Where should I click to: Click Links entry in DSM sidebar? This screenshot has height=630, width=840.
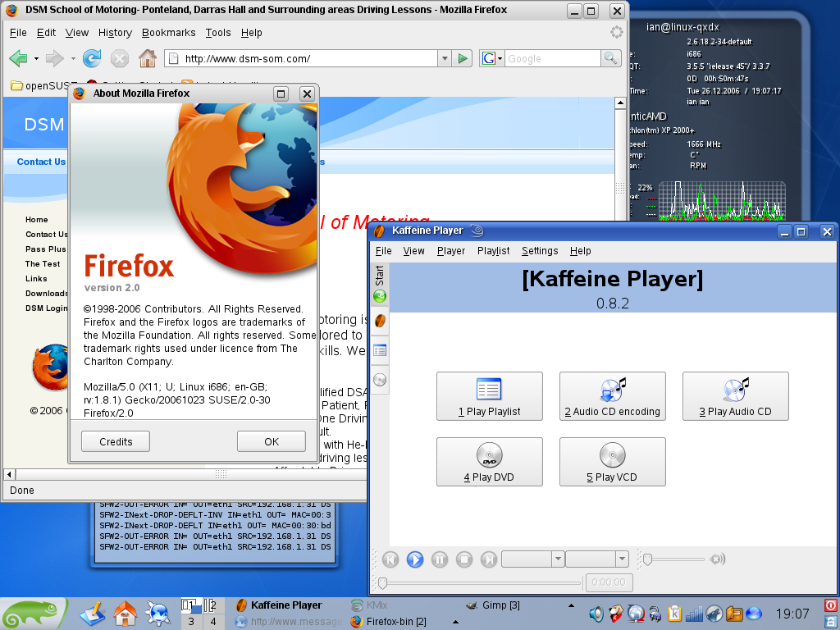[36, 279]
